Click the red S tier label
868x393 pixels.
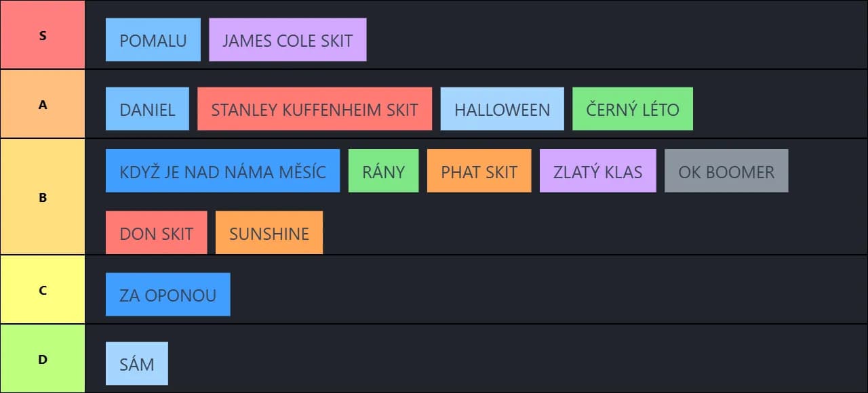[43, 35]
